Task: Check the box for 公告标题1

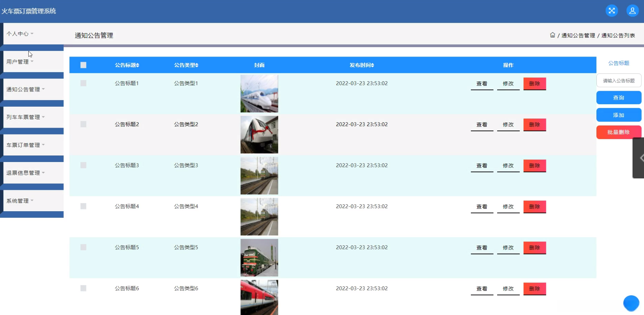Action: [83, 83]
